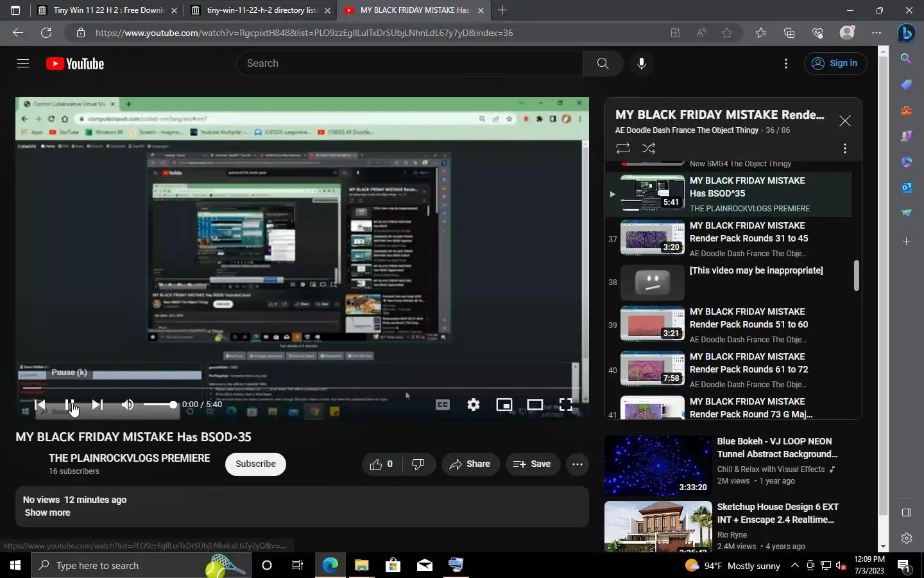This screenshot has height=578, width=924.
Task: Open Blue Bokeh VJ LOOP NEON video
Action: (x=733, y=464)
